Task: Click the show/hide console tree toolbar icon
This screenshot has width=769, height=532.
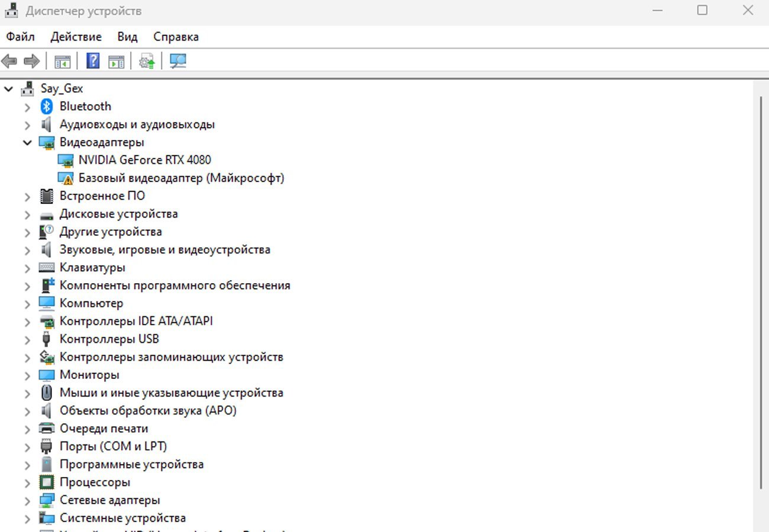Action: pos(63,61)
